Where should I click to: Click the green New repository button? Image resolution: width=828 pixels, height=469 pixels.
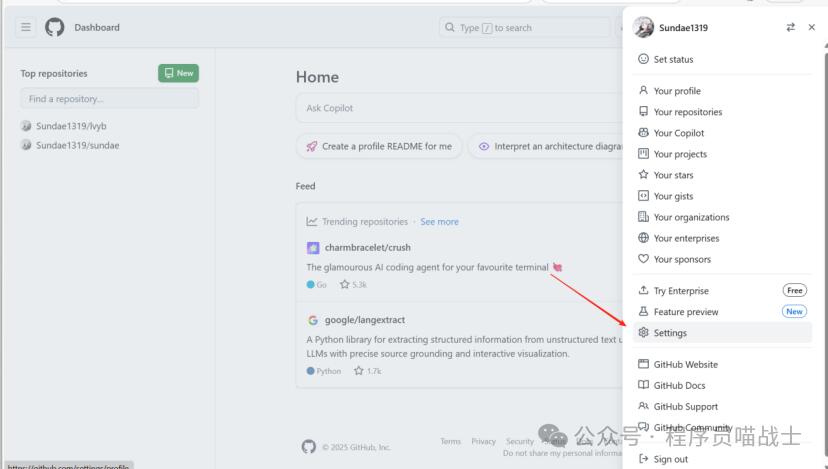[x=178, y=73]
